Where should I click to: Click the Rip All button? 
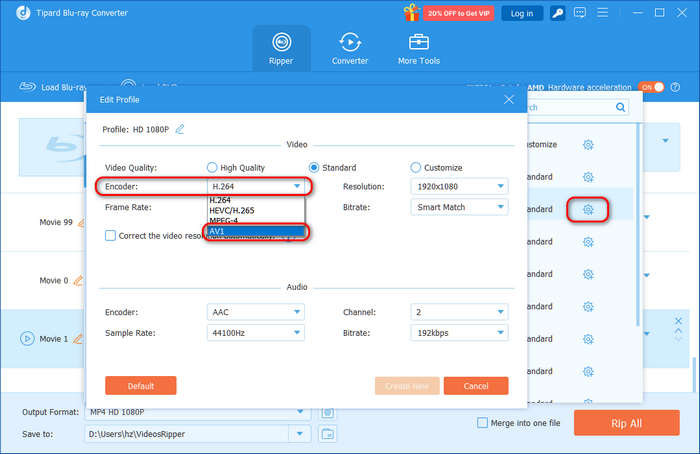[627, 423]
